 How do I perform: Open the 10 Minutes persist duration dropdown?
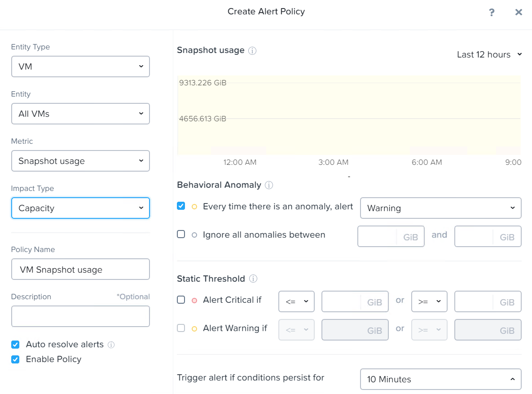pos(440,379)
